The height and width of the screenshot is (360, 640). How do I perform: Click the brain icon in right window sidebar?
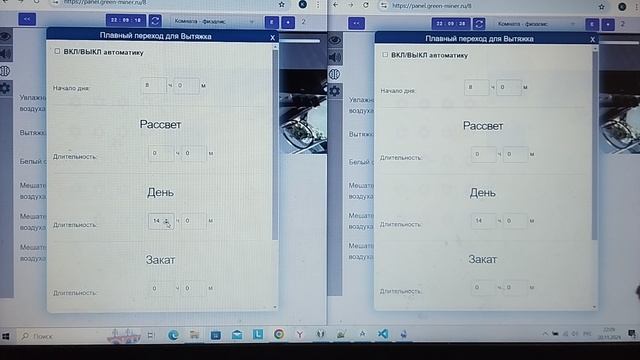point(335,74)
